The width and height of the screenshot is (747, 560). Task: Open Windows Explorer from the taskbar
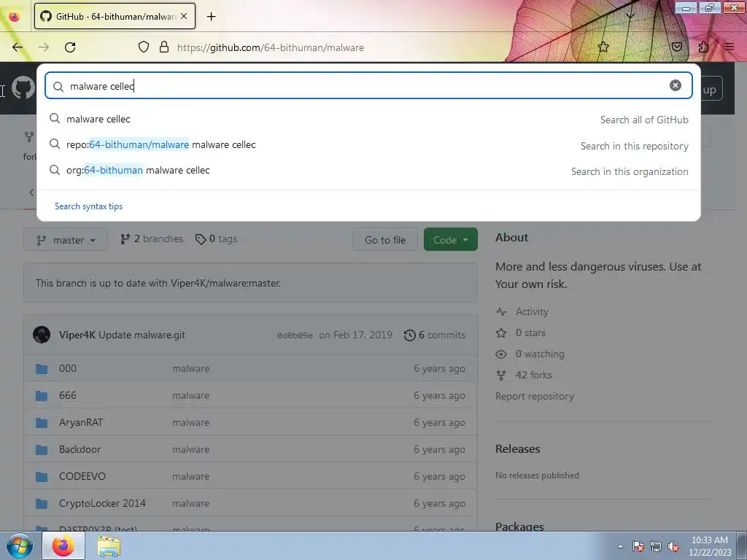click(x=109, y=546)
